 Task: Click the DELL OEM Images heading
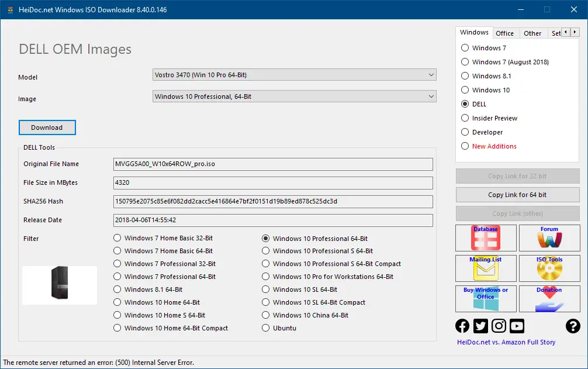tap(75, 49)
